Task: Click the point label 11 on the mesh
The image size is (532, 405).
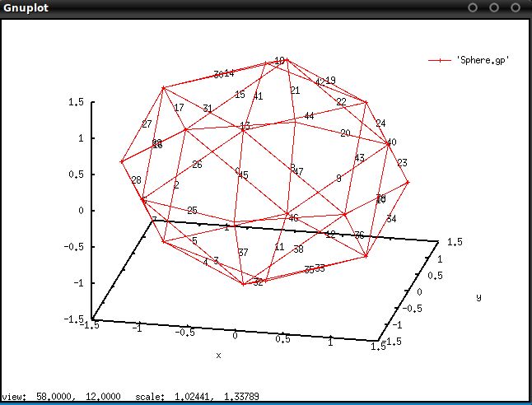Action: [279, 247]
